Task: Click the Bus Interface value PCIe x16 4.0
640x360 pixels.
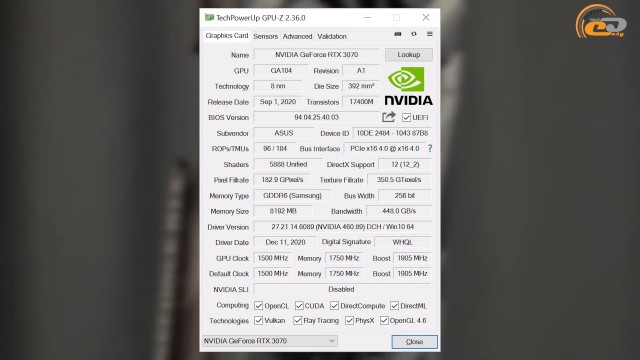Action: point(384,149)
